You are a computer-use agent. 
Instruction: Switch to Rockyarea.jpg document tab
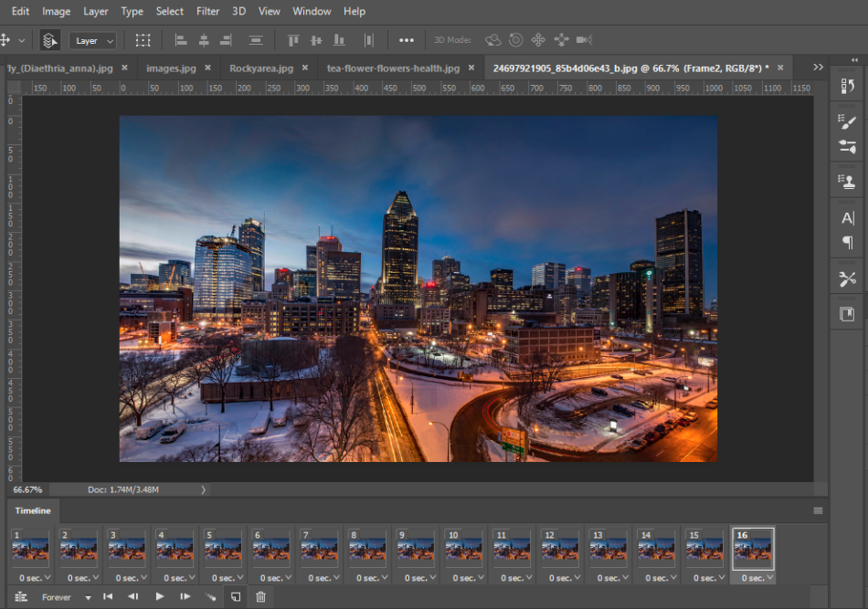click(x=261, y=68)
